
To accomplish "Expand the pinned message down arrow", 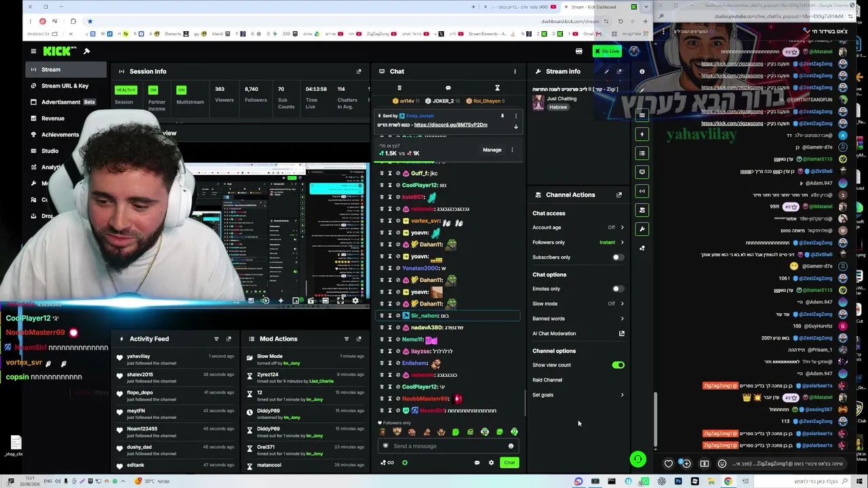I will [516, 127].
